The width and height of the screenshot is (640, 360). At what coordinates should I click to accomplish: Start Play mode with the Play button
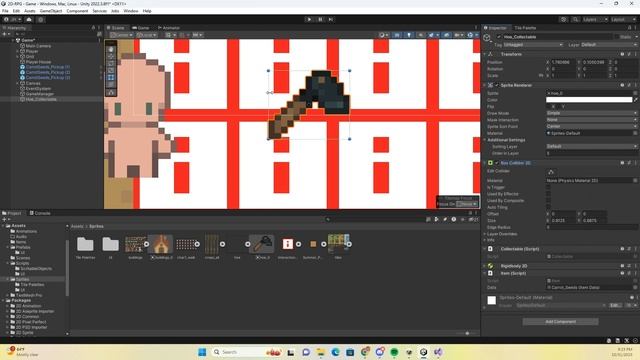tap(309, 19)
